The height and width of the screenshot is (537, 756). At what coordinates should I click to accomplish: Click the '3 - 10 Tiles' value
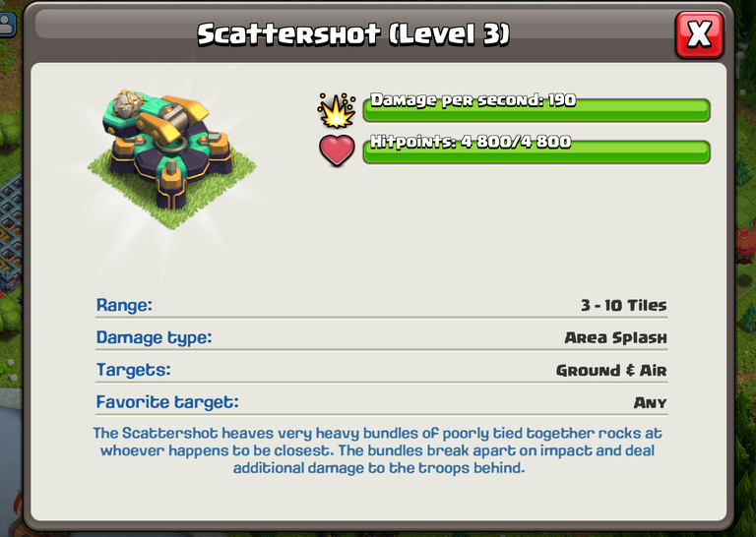tap(623, 305)
